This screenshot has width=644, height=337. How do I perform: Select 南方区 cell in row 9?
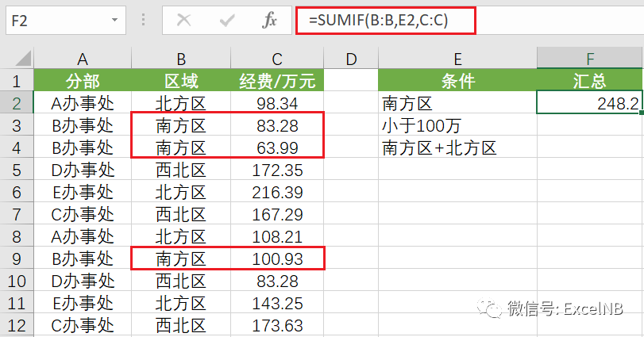click(181, 258)
